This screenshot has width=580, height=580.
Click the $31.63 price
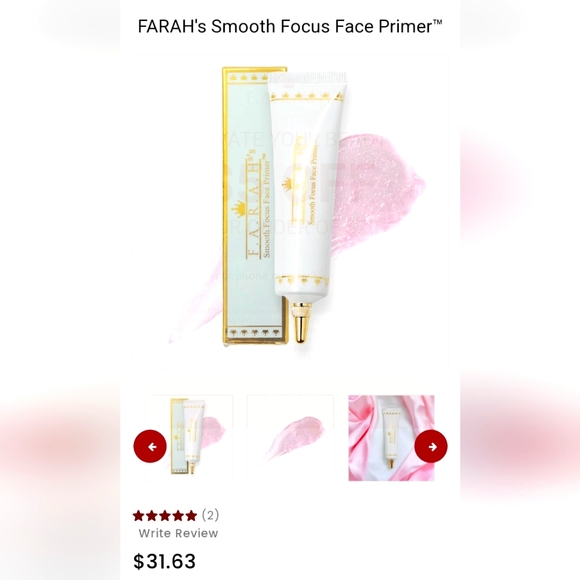[164, 561]
